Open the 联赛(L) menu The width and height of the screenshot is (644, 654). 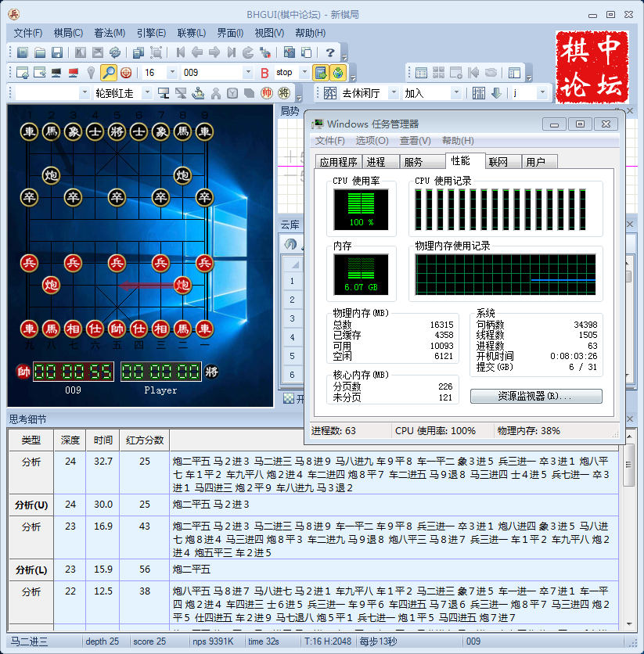pyautogui.click(x=192, y=33)
